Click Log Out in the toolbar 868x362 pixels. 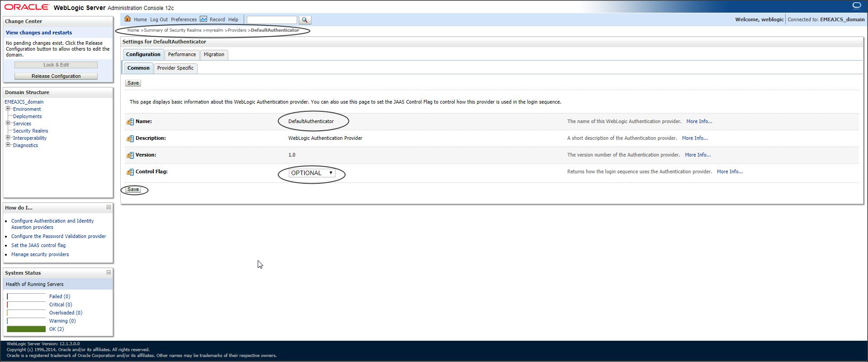coord(159,19)
